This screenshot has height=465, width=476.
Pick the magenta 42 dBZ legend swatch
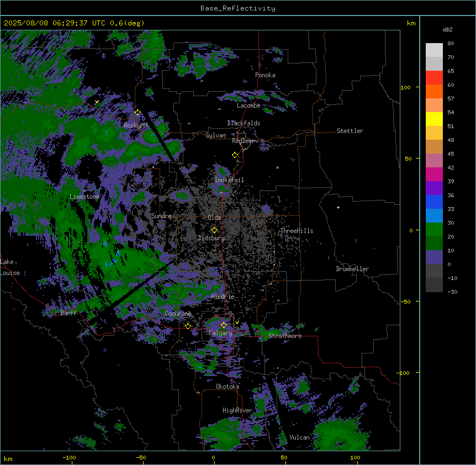point(434,174)
